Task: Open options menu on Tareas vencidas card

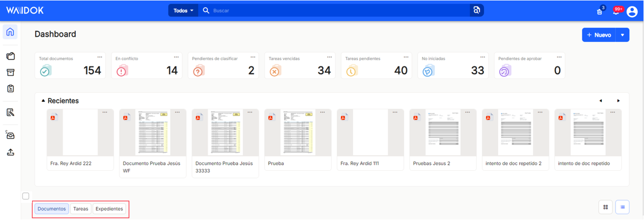Action: tap(329, 57)
